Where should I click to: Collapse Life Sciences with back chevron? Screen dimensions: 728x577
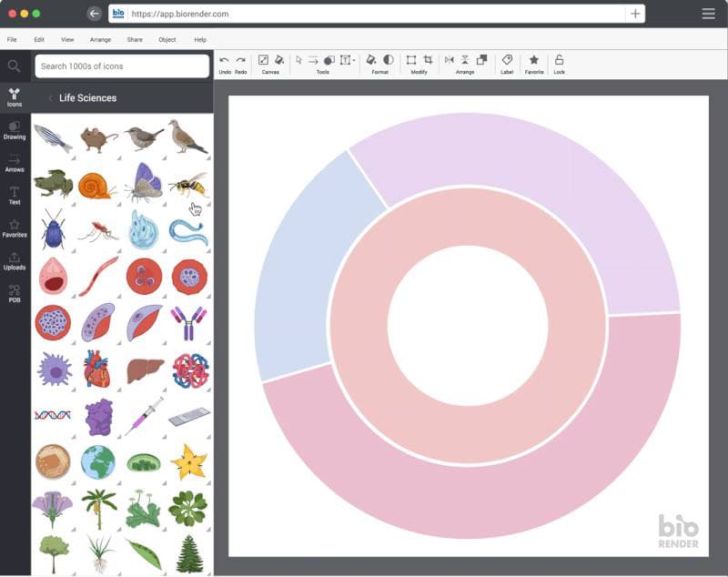[x=50, y=98]
